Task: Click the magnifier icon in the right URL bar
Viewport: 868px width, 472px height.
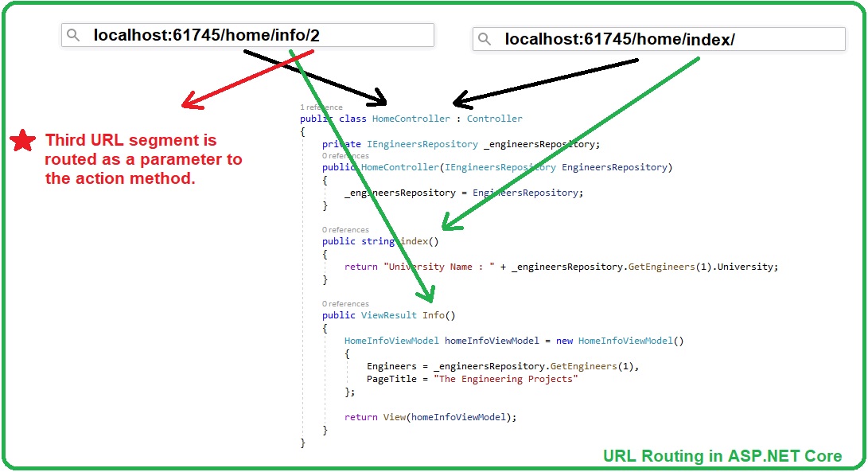Action: 487,39
